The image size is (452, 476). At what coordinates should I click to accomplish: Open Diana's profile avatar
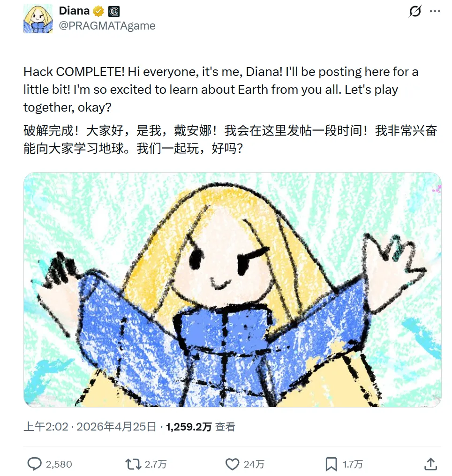click(x=38, y=18)
